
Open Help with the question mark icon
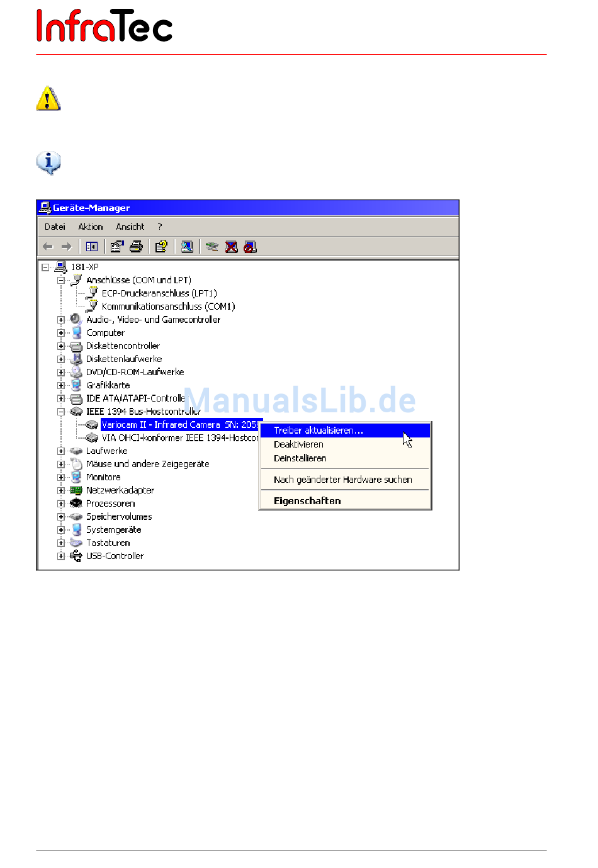pyautogui.click(x=161, y=247)
